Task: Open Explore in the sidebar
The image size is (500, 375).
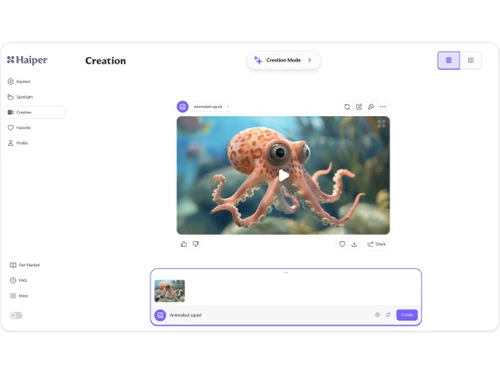Action: pyautogui.click(x=19, y=82)
